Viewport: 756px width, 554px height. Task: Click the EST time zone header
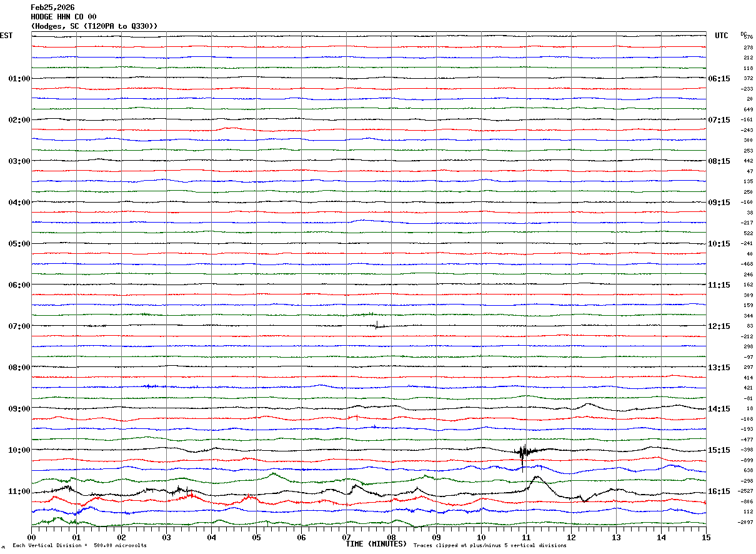[6, 36]
